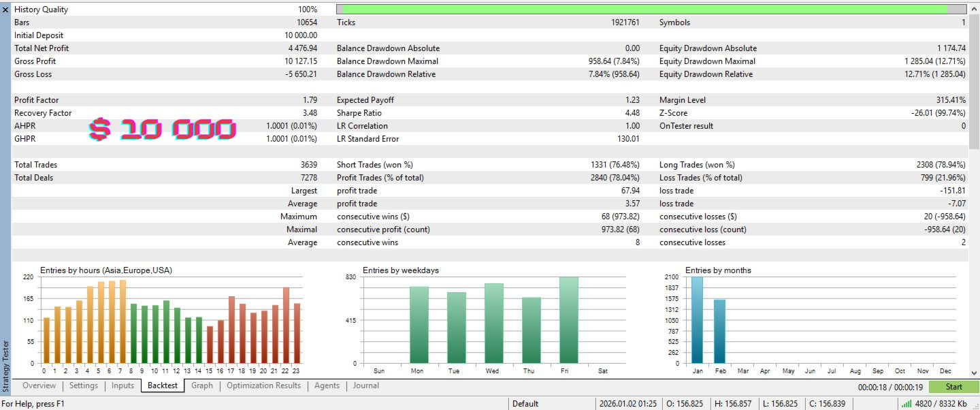980x410 pixels.
Task: Click the Equity Drawdown Absolute value 1 174.74
Action: pyautogui.click(x=951, y=48)
